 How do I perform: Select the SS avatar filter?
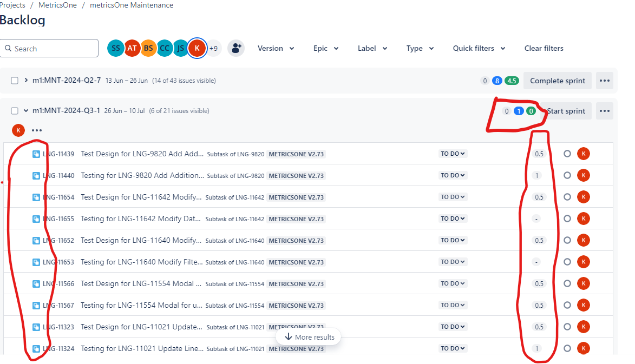pos(115,48)
